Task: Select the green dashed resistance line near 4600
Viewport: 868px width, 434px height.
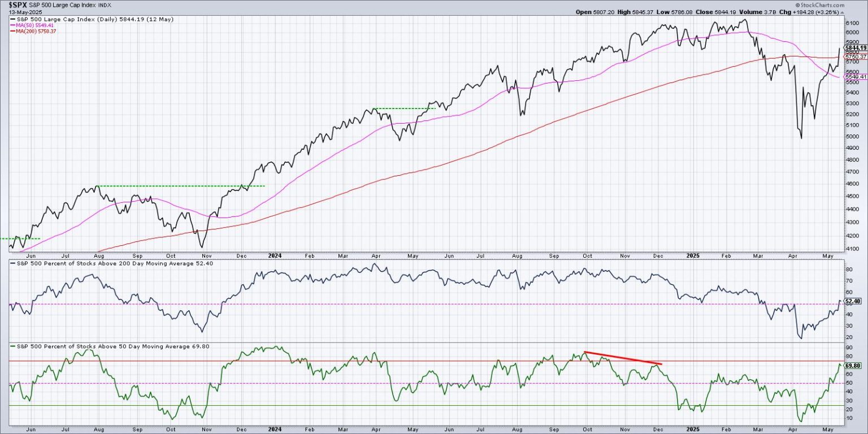Action: pyautogui.click(x=181, y=186)
